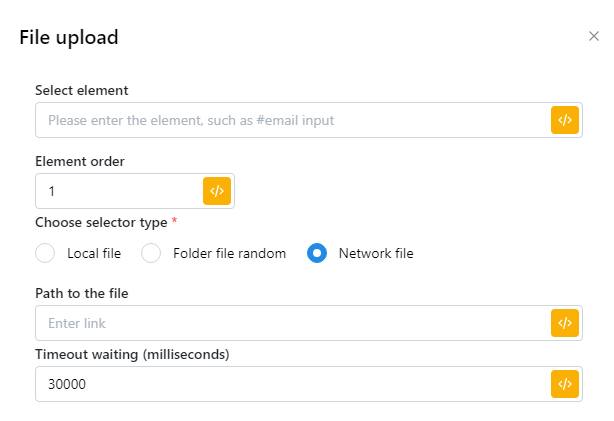The height and width of the screenshot is (421, 614).
Task: Click the "Network file" option text
Action: tap(376, 253)
